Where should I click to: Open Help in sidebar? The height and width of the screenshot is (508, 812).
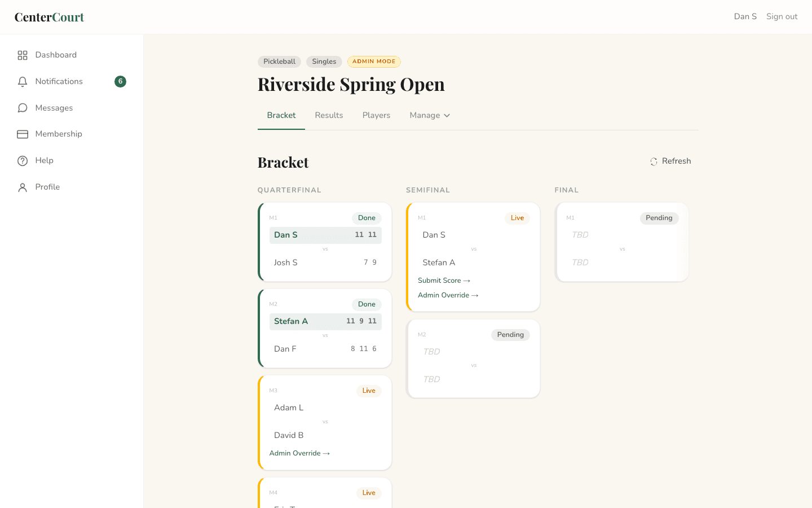click(72, 160)
